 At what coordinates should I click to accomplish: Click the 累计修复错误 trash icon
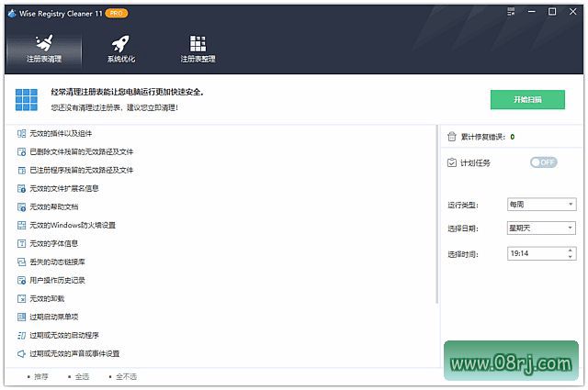[452, 137]
